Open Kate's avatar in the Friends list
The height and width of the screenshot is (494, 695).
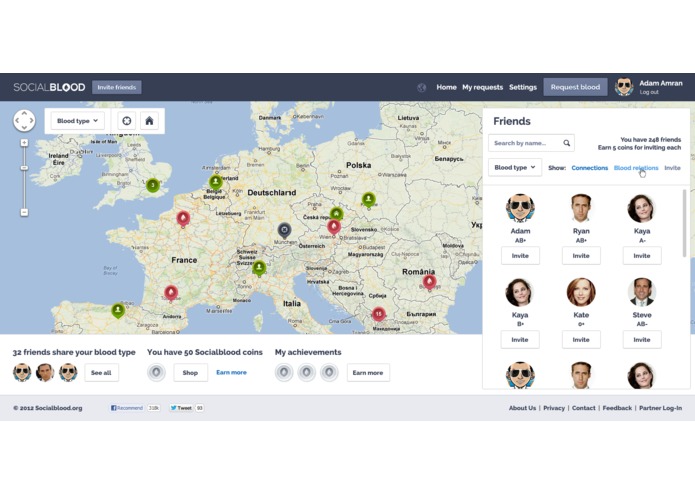click(581, 292)
